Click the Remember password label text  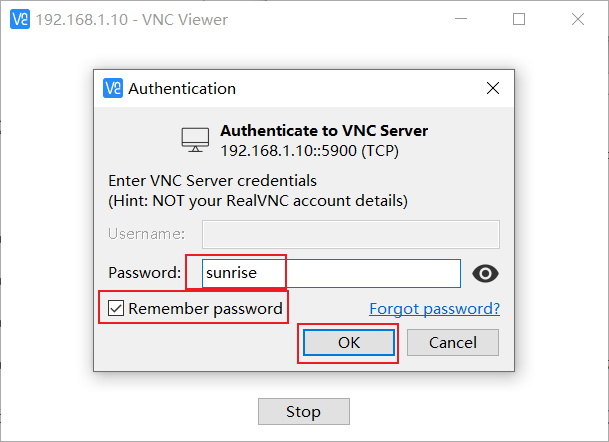coord(205,309)
